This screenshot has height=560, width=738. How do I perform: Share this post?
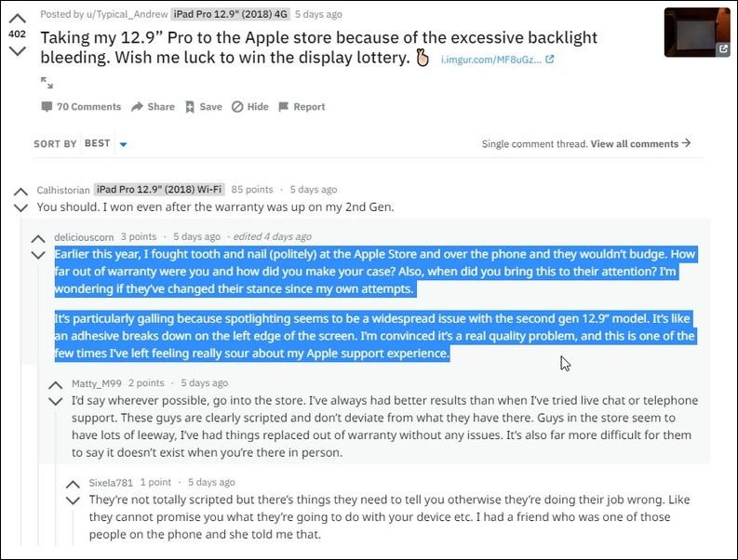(x=153, y=107)
